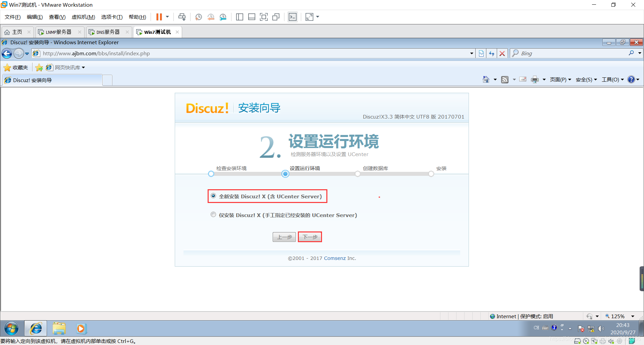The image size is (644, 345).
Task: Enter VMware full screen mode icon
Action: pyautogui.click(x=264, y=17)
